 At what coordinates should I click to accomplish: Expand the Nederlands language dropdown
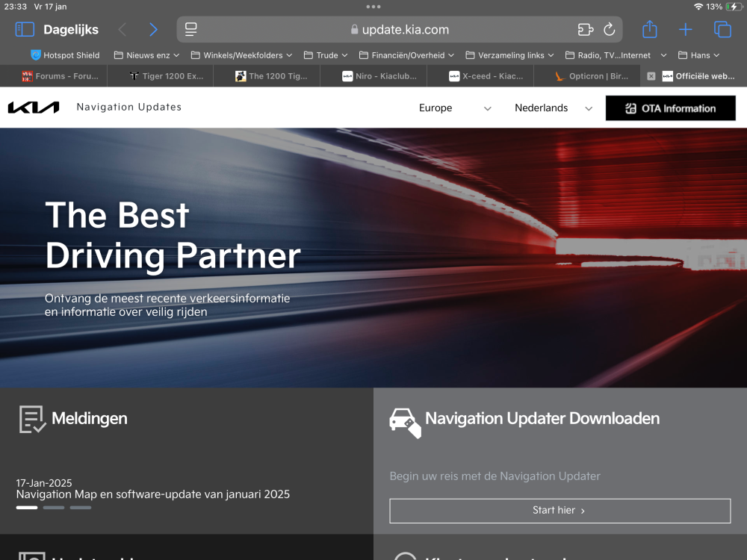tap(553, 108)
